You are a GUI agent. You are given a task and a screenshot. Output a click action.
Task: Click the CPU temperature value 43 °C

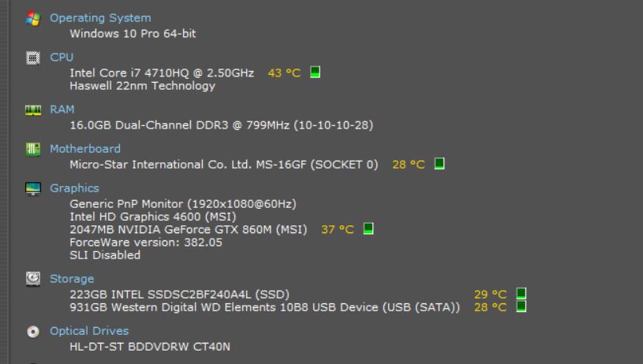284,73
